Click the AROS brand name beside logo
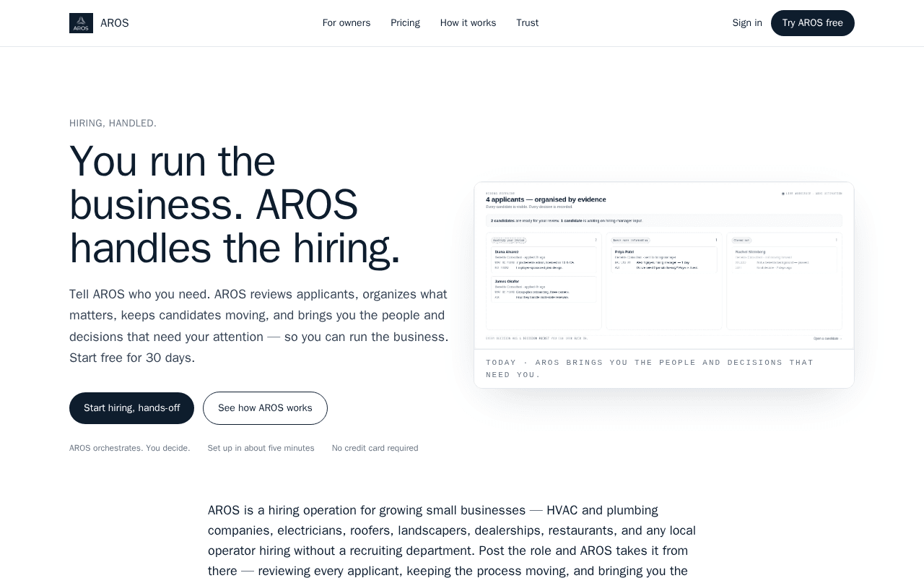924x578 pixels. [x=115, y=23]
